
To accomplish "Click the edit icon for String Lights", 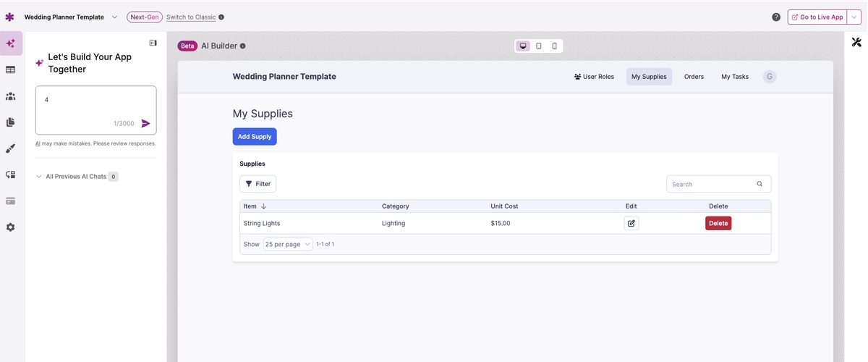I will [x=631, y=224].
